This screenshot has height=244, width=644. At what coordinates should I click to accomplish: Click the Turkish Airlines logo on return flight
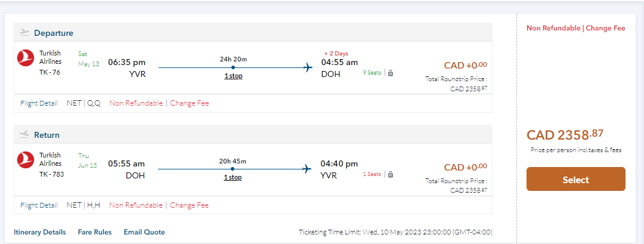(x=26, y=159)
